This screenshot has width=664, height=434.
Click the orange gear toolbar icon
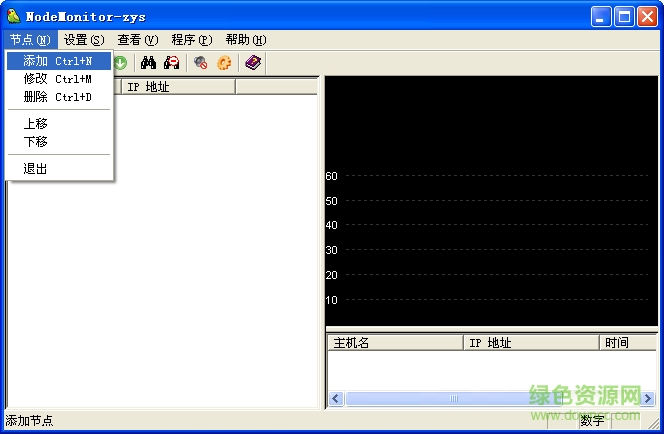tap(224, 63)
